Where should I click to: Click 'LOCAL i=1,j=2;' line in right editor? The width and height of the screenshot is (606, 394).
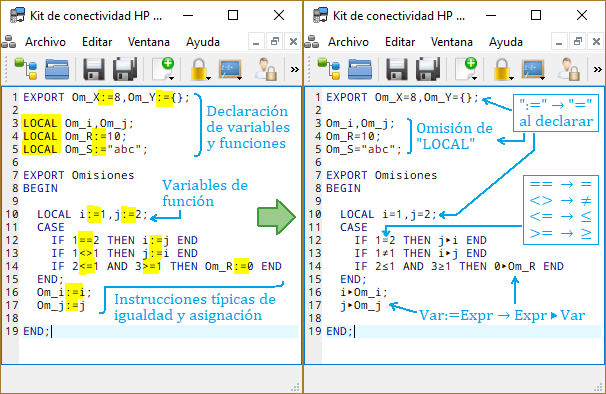388,215
